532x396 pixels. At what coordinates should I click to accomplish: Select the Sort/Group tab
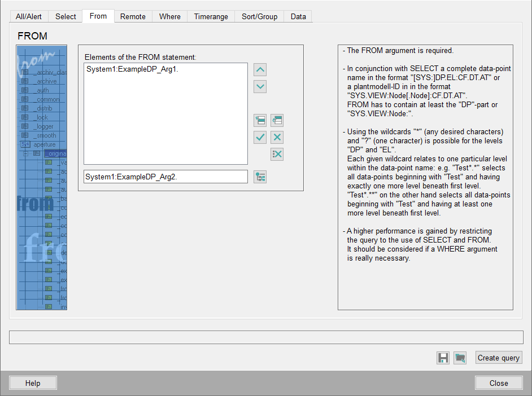[259, 16]
